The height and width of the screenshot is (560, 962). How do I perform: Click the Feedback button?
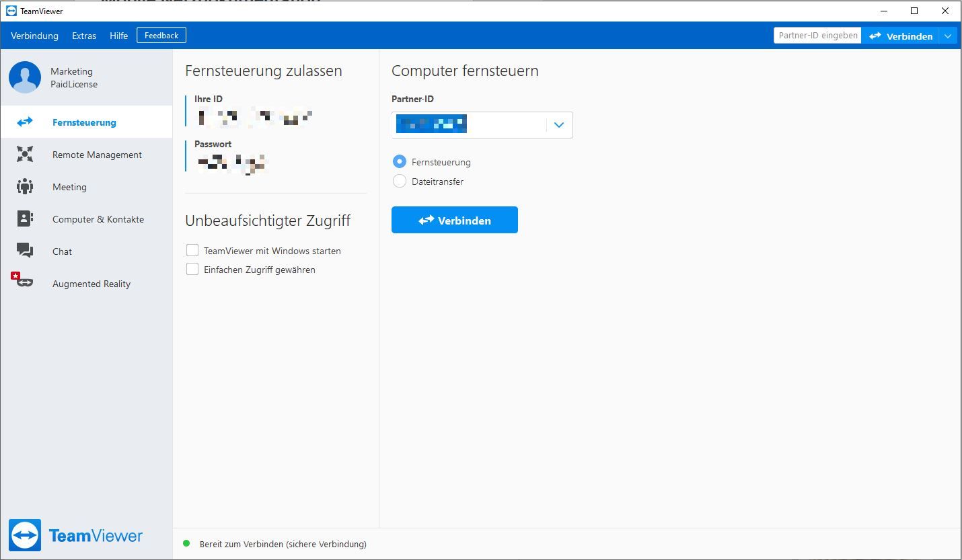pos(161,35)
